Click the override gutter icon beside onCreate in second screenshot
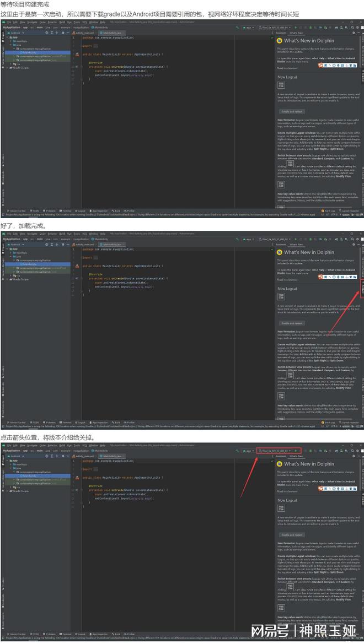364x644 pixels. 77,278
